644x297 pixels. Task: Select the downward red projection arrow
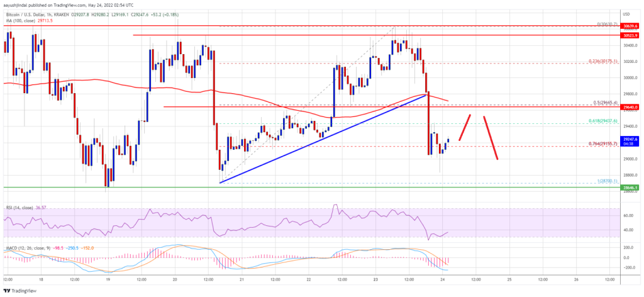[x=491, y=138]
